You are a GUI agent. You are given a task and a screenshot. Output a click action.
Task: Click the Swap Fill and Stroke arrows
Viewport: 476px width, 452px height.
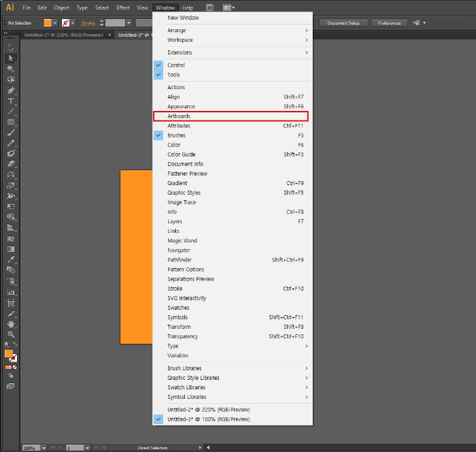click(15, 344)
